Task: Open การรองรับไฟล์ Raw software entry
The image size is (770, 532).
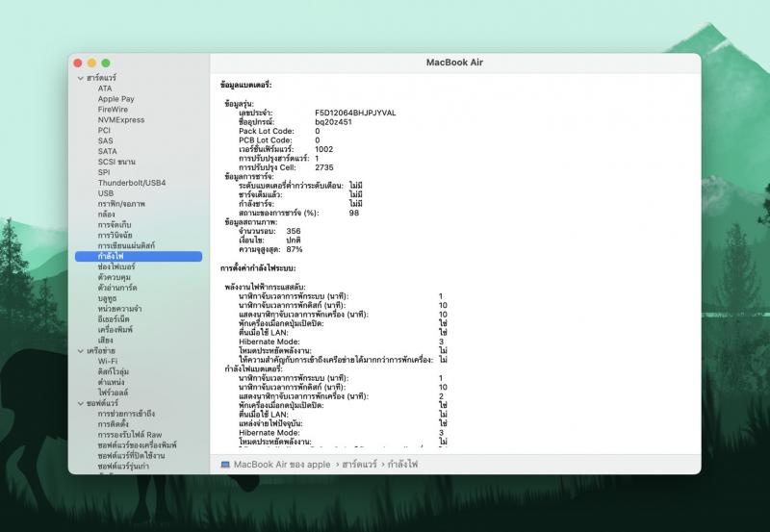Action: [x=129, y=435]
